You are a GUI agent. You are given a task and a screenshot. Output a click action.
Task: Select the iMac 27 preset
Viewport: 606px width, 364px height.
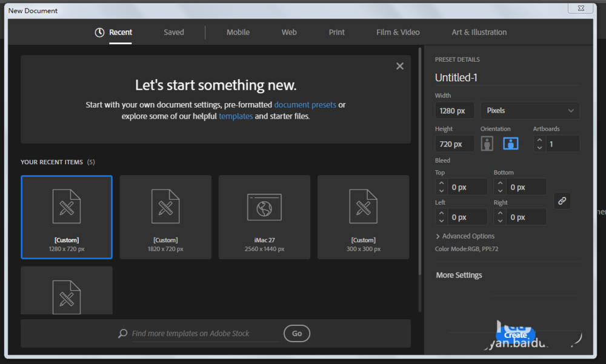coord(264,217)
